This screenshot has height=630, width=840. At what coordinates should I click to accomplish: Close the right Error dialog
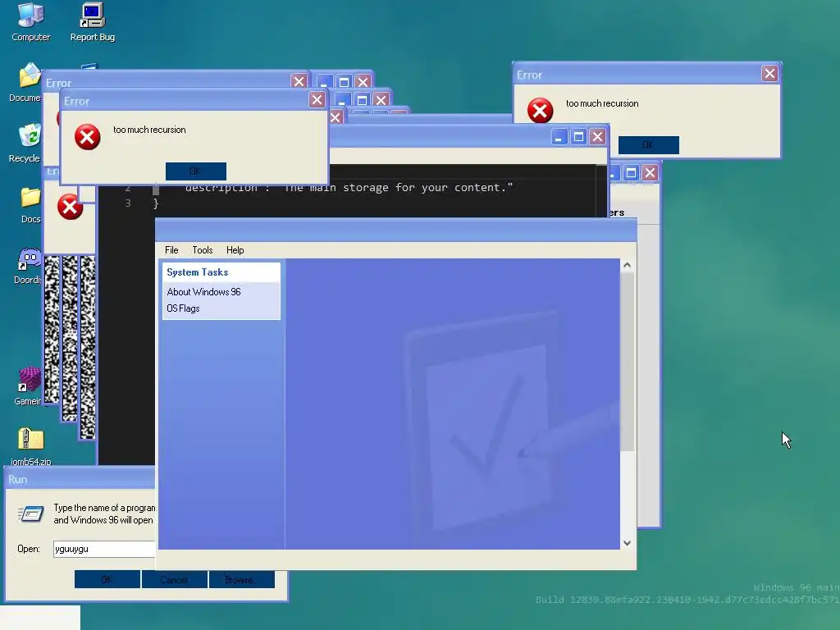click(x=769, y=73)
